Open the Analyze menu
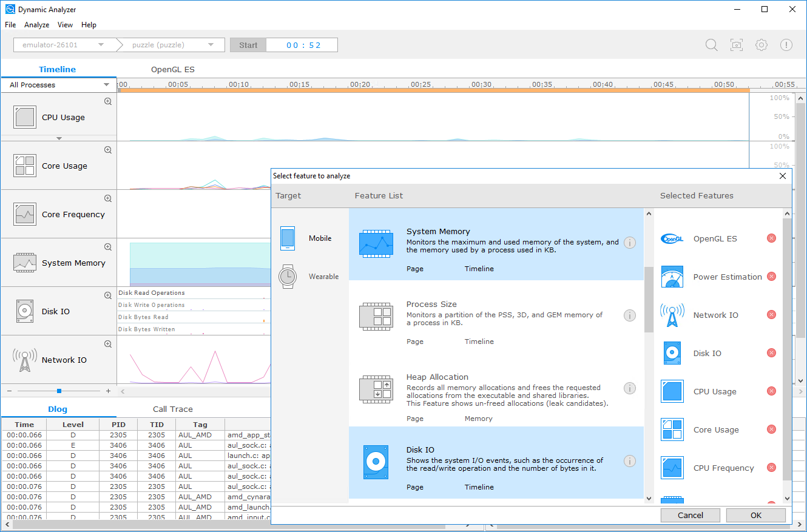 pyautogui.click(x=36, y=25)
